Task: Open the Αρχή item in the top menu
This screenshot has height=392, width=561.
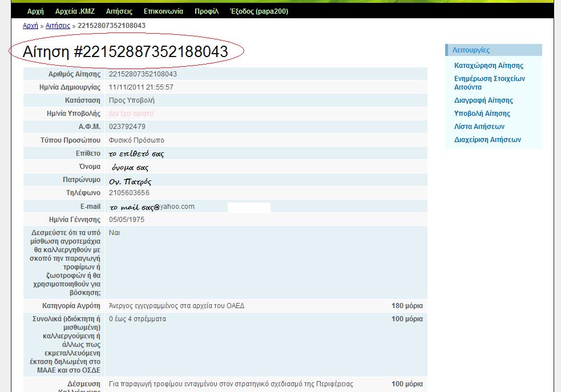Action: [x=35, y=11]
